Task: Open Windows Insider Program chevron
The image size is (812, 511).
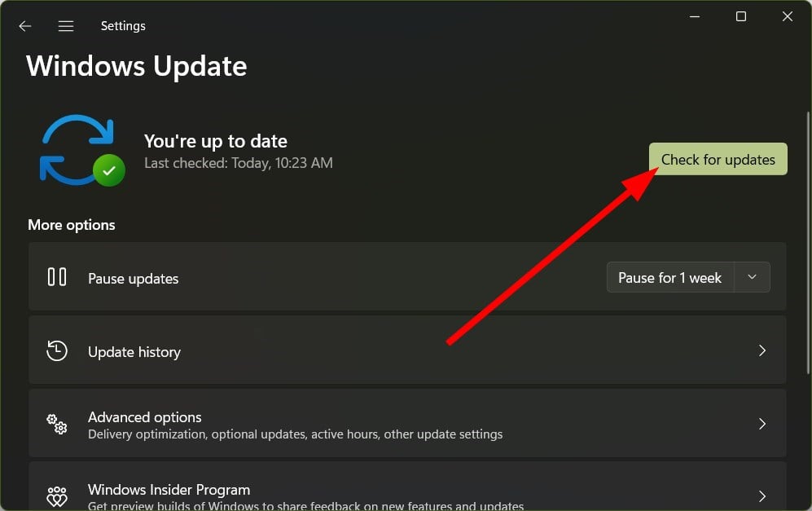Action: click(762, 496)
